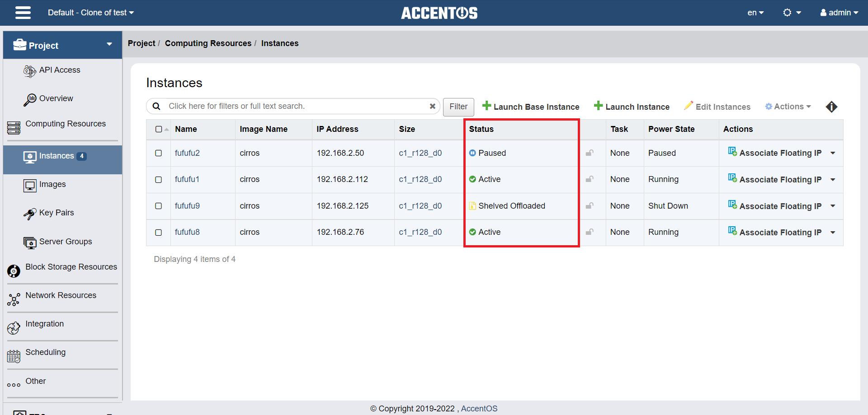The height and width of the screenshot is (415, 868).
Task: Check the box for fufufu2
Action: pos(159,153)
